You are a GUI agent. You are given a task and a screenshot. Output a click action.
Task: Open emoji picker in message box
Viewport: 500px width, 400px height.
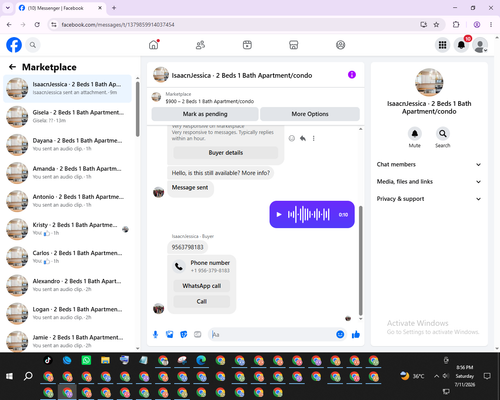click(340, 334)
